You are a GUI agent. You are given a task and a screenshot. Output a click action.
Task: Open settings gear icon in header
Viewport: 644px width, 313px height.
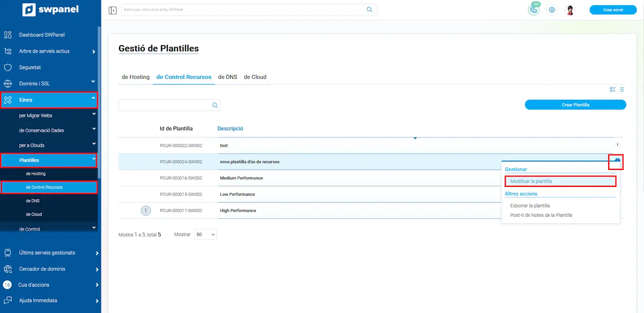tap(552, 10)
